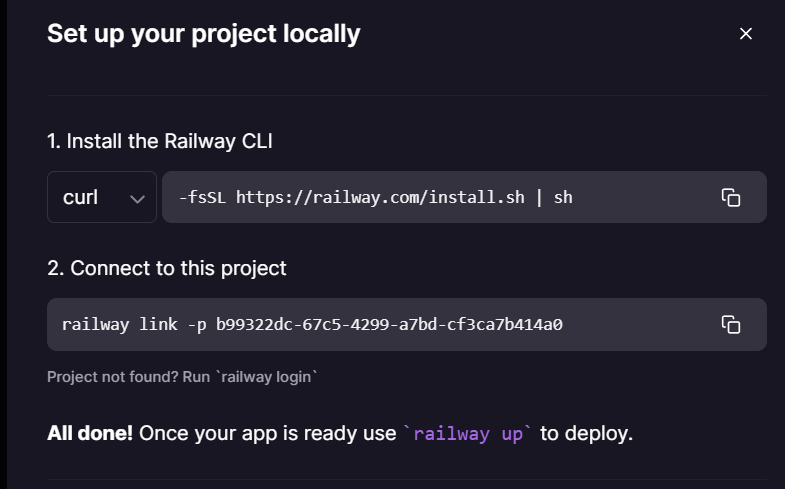785x489 pixels.
Task: Close the project setup dialog
Action: 745,34
